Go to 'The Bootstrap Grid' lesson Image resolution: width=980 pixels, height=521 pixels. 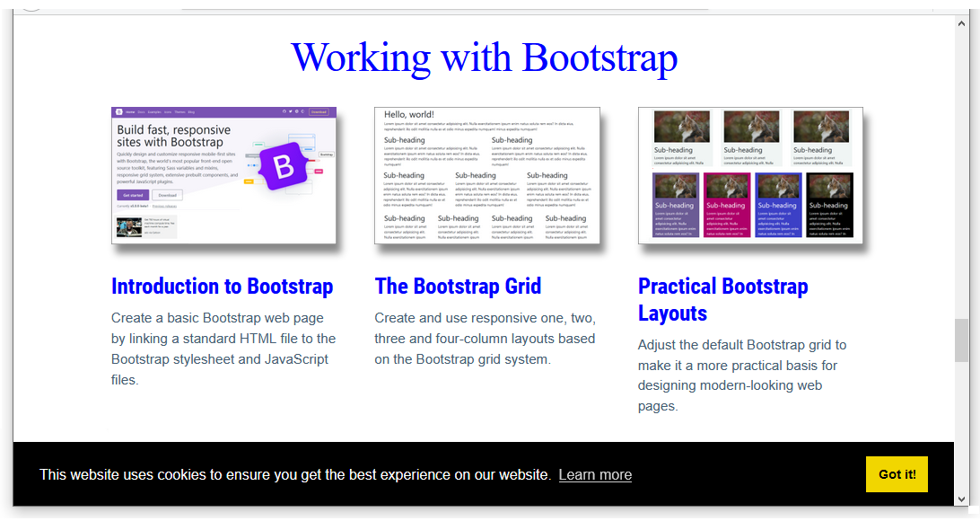pyautogui.click(x=458, y=287)
